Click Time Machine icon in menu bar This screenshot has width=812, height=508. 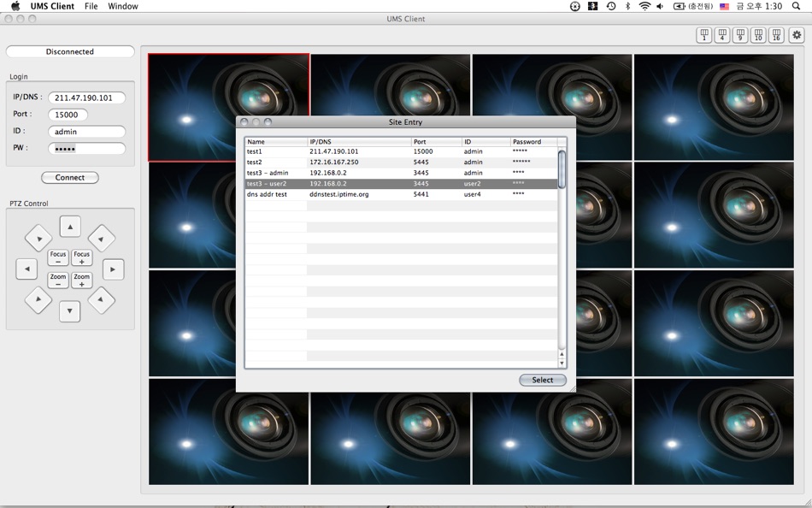click(611, 6)
